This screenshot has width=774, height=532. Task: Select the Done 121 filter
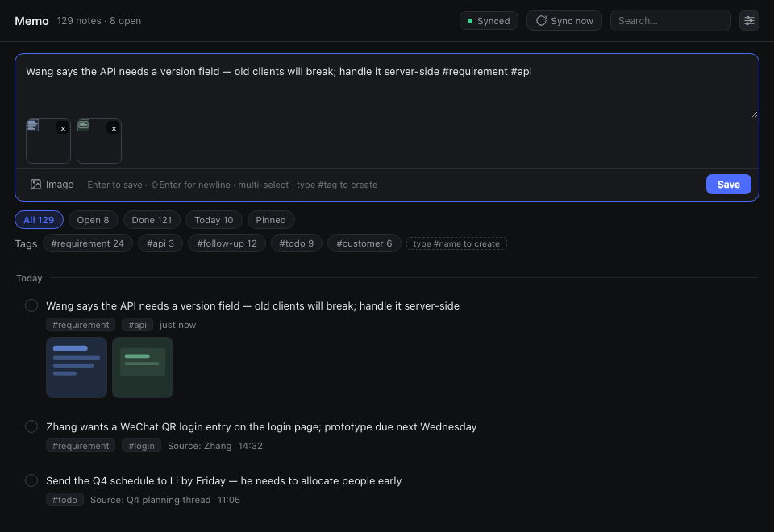tap(152, 220)
